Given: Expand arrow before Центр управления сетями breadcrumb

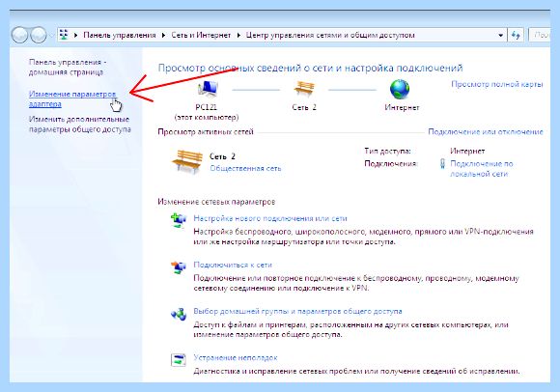Looking at the screenshot, I should tap(238, 35).
